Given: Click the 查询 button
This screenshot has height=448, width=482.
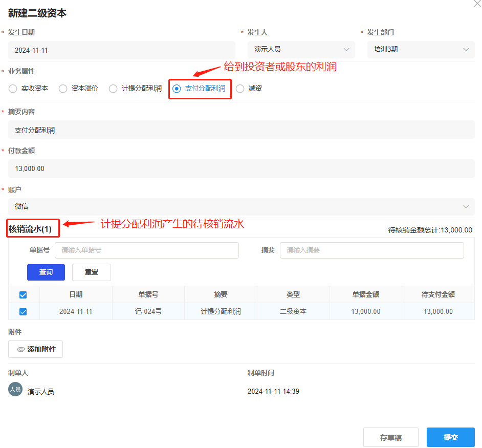Looking at the screenshot, I should click(46, 272).
